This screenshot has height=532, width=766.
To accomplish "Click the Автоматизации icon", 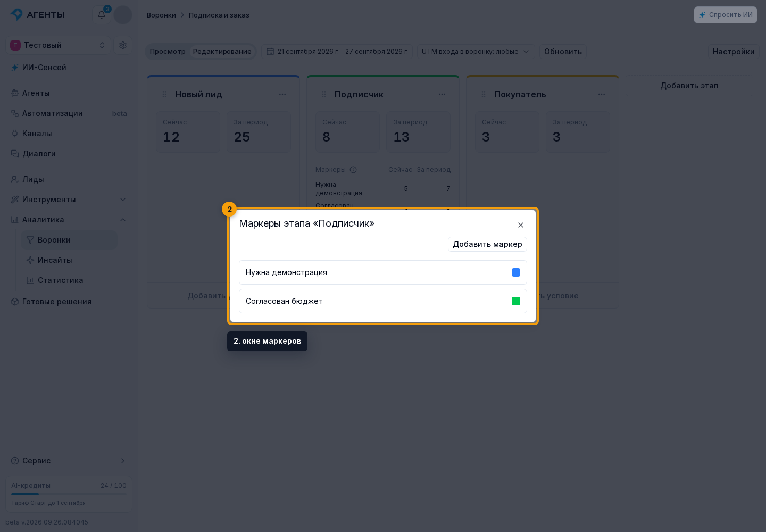I will tap(15, 113).
